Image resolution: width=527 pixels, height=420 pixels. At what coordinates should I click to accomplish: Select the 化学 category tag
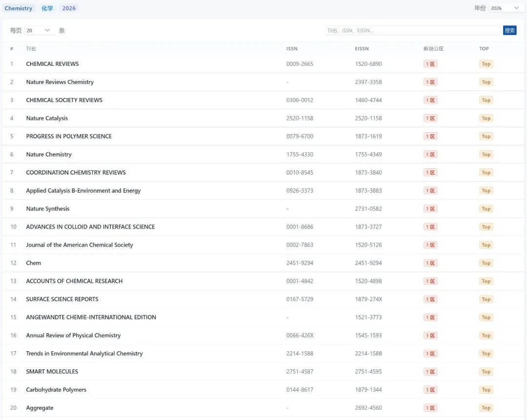[x=47, y=8]
